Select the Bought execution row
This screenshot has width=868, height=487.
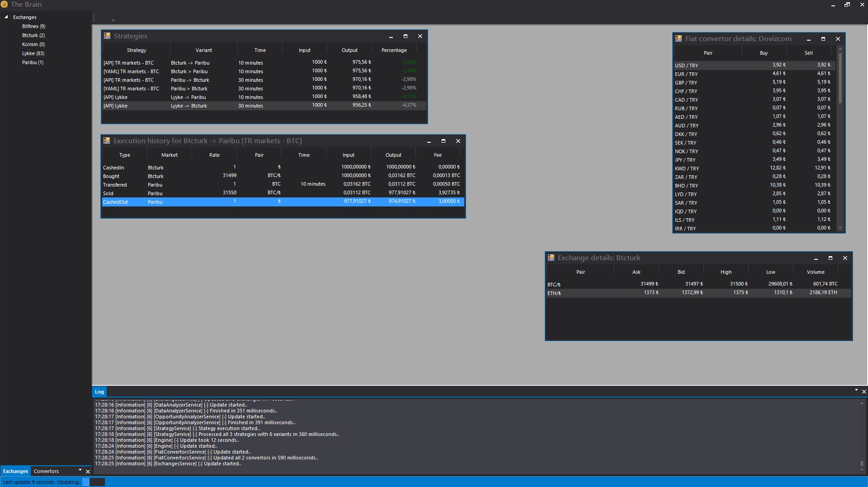283,176
